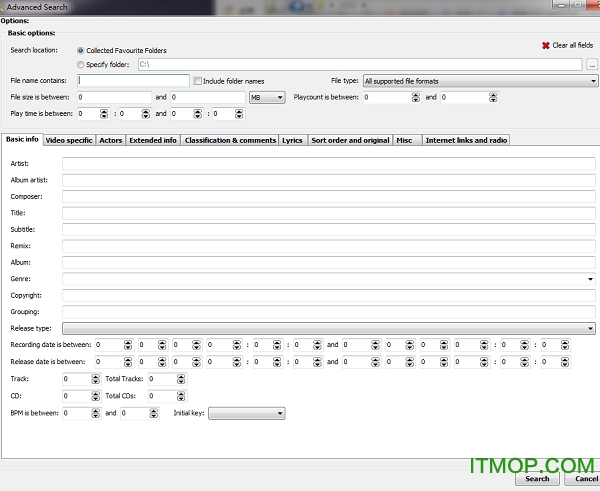Click the Copyright input field
The height and width of the screenshot is (491, 600).
point(329,295)
